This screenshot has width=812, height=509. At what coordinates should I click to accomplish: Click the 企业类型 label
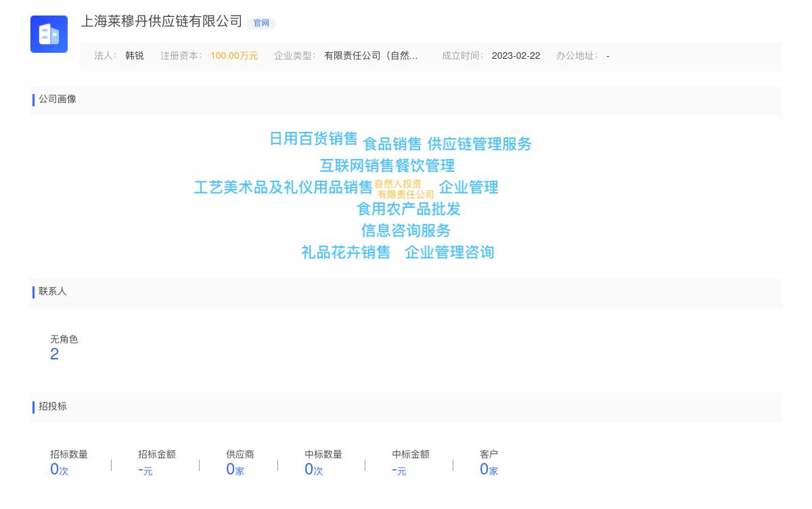click(294, 56)
